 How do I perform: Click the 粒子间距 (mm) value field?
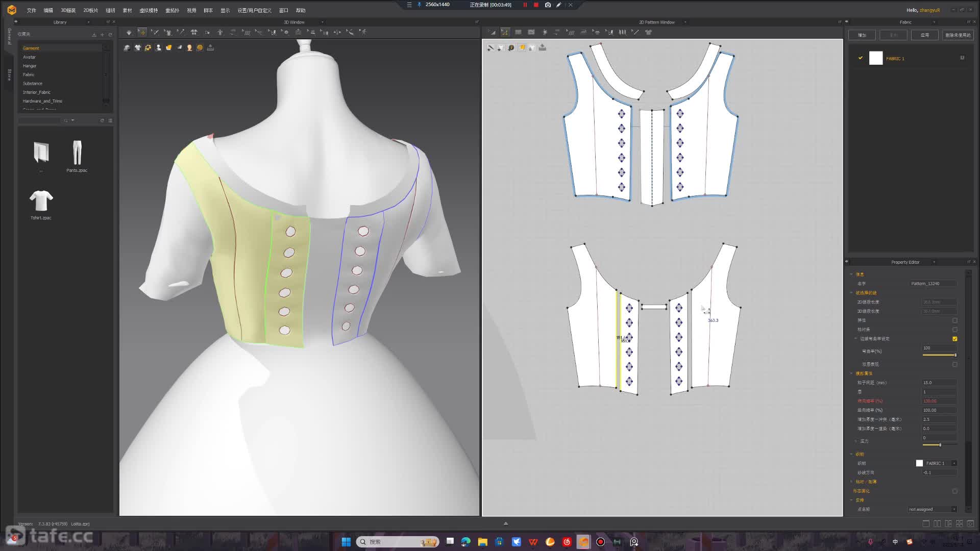point(939,383)
